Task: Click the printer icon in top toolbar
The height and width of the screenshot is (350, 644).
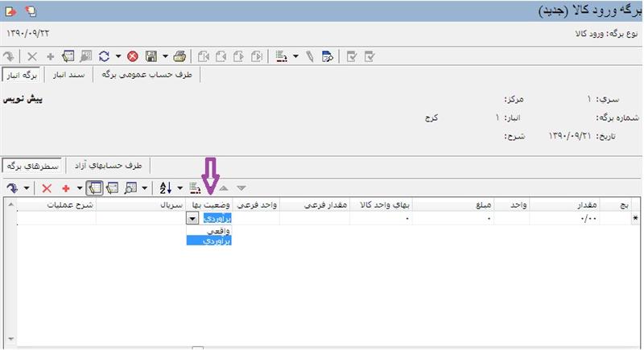Action: pos(180,56)
